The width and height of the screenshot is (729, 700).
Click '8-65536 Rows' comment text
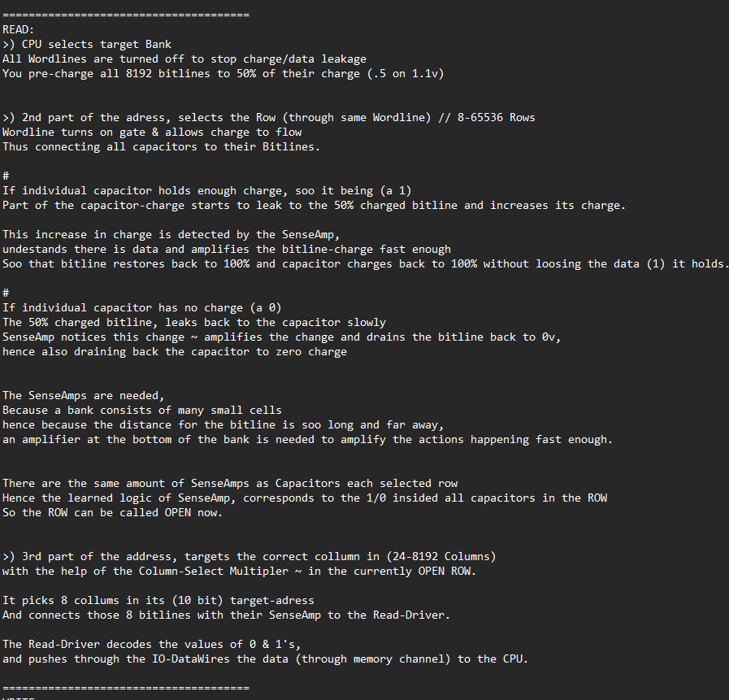496,118
